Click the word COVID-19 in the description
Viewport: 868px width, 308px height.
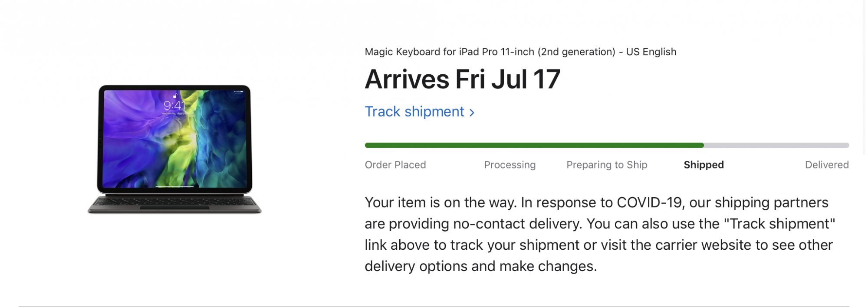650,202
